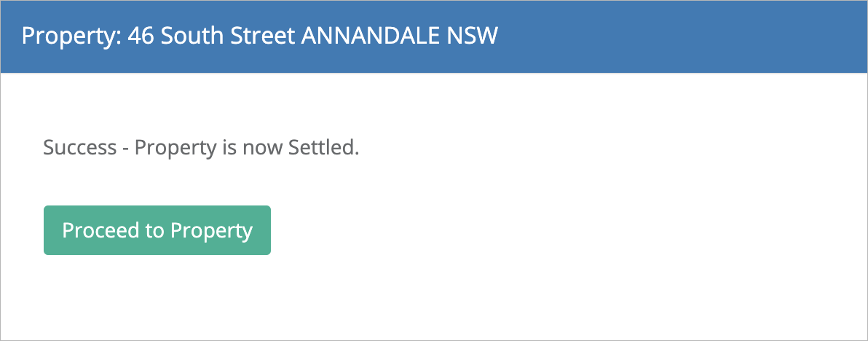868x341 pixels.
Task: Click the 'Property:' label in the blue header
Action: (x=72, y=36)
